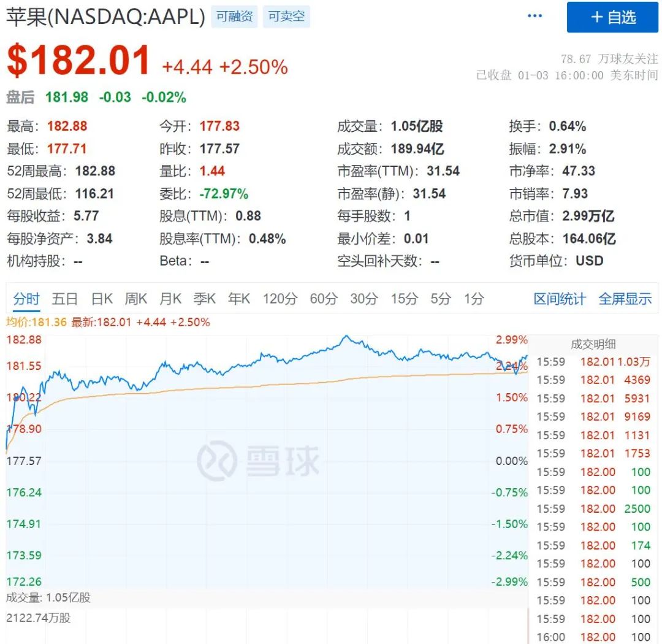Select trade row with volume 174
The image size is (662, 644).
point(593,545)
